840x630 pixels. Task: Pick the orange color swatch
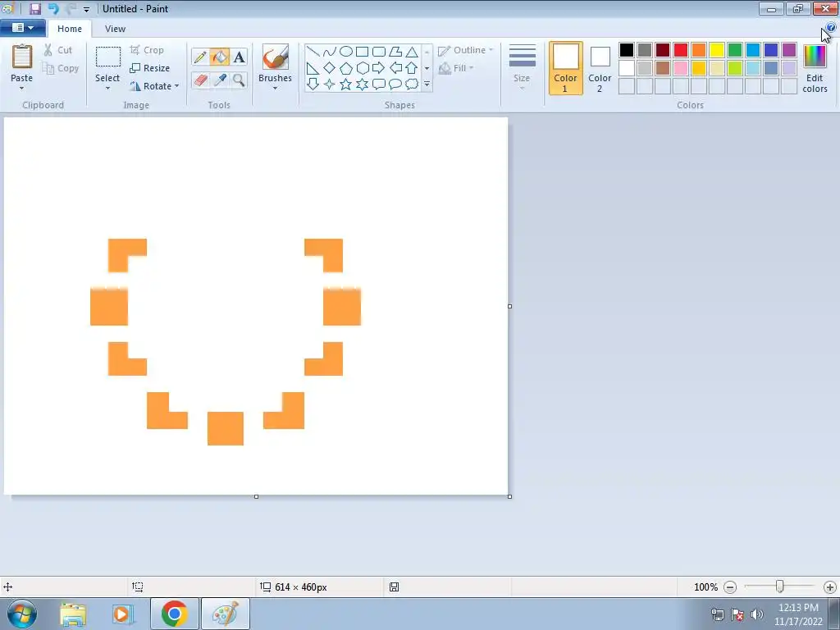point(699,50)
